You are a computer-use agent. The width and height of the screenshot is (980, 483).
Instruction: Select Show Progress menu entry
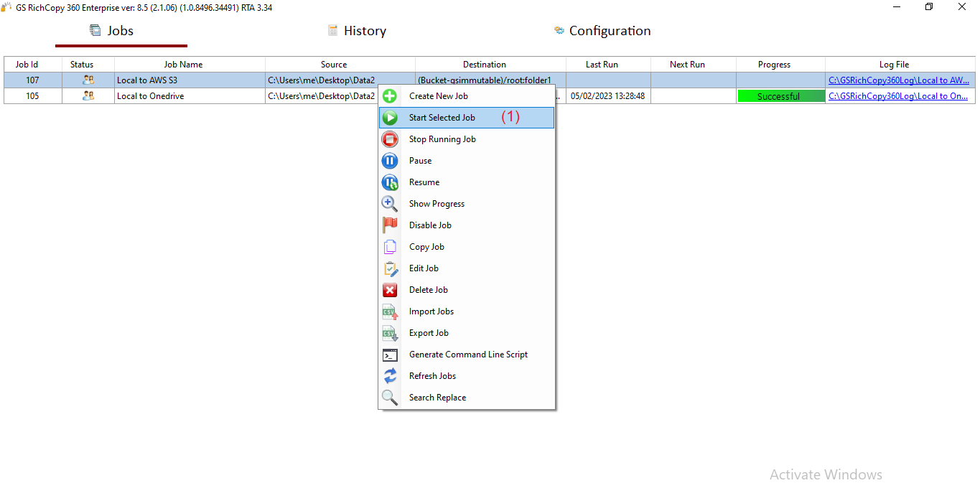[x=467, y=204]
